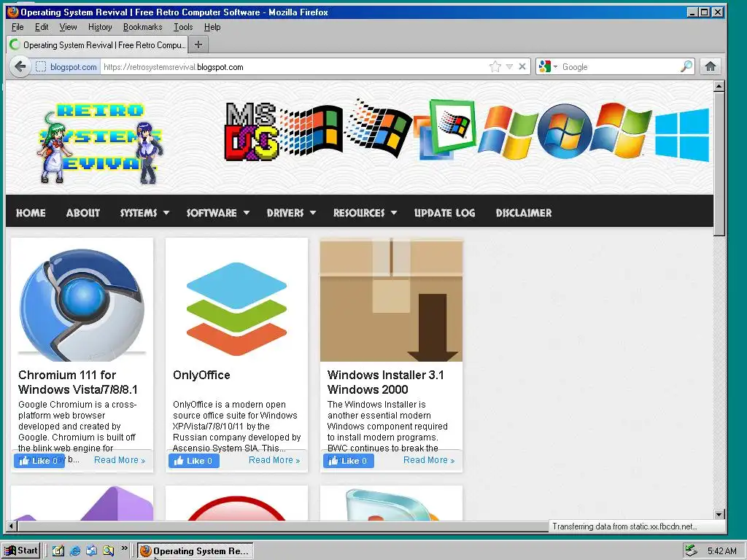
Task: Click the horizontal scrollbar left arrow
Action: [12, 526]
